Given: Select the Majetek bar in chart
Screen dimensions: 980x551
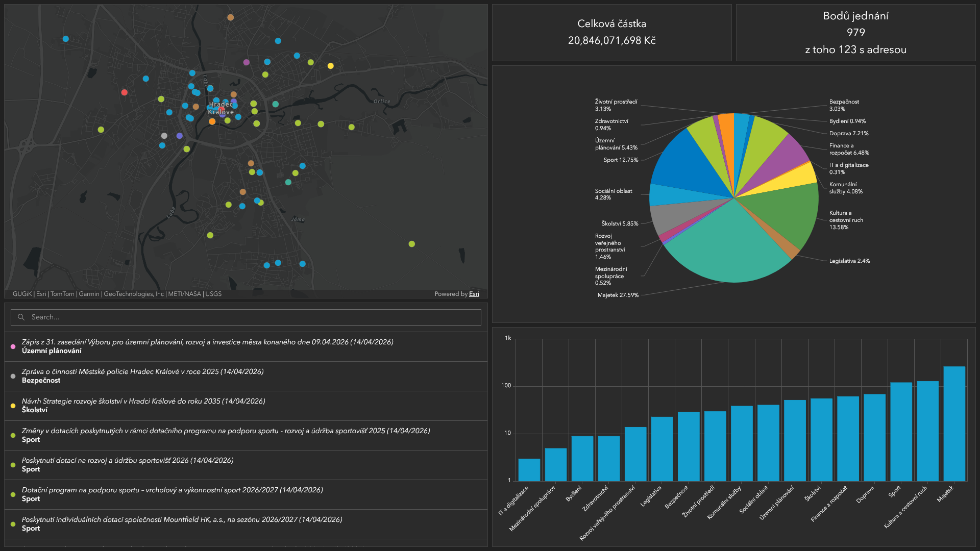Looking at the screenshot, I should pyautogui.click(x=954, y=423).
